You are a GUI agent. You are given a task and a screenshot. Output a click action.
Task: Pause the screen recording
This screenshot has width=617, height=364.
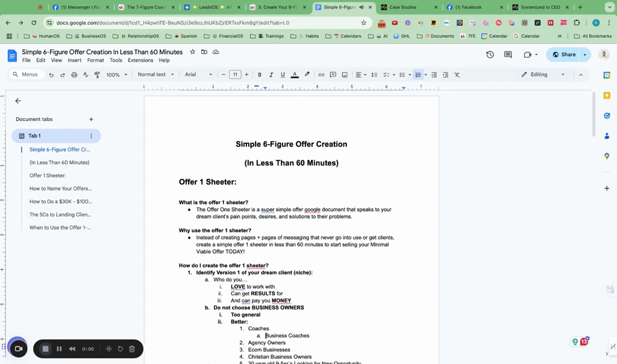pos(59,349)
